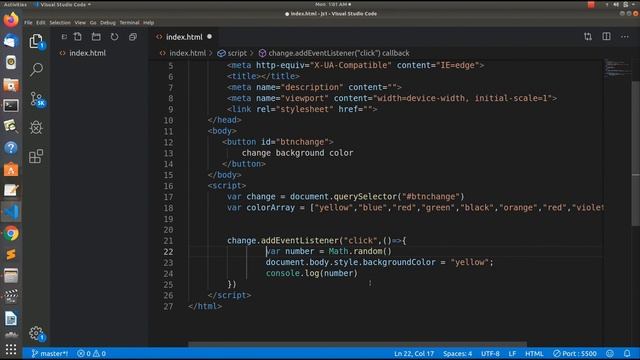
Task: Click "colorArray" variable on line 18
Action: tap(270, 208)
